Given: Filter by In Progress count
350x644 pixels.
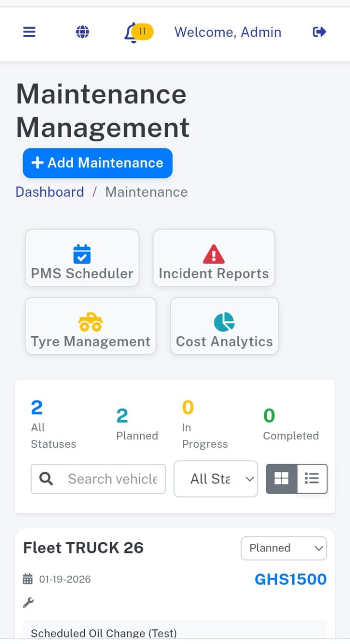Looking at the screenshot, I should [x=204, y=424].
